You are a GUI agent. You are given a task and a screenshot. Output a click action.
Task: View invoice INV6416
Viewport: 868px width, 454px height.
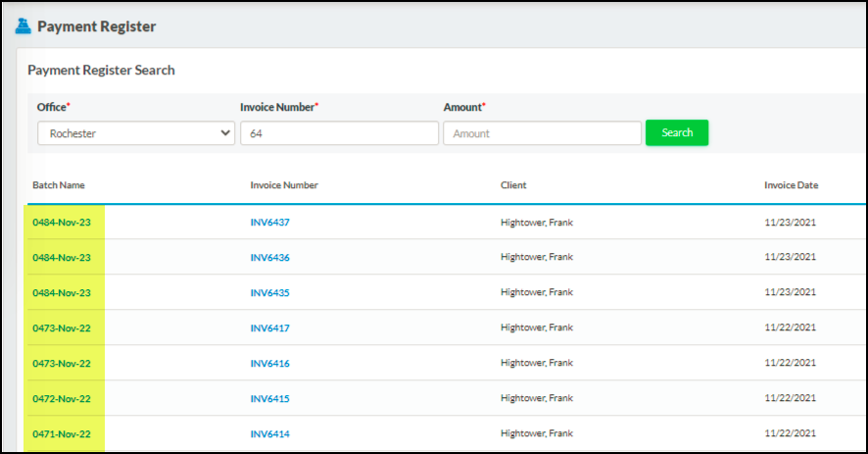(x=270, y=364)
